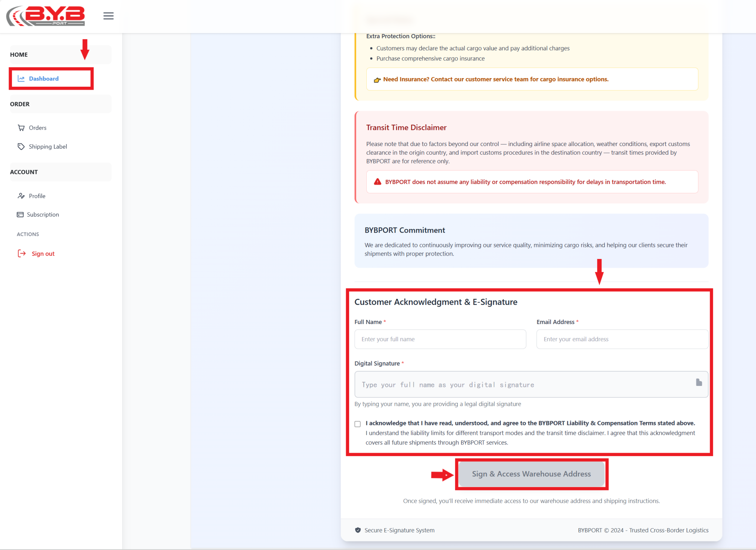
Task: Click the Sign out link
Action: [x=43, y=254]
